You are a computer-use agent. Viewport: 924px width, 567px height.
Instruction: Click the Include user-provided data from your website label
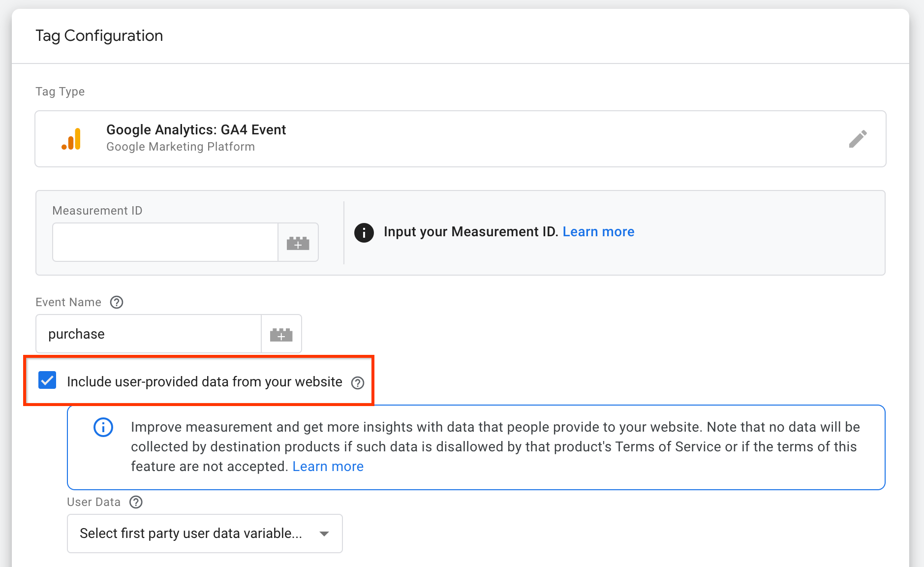click(x=205, y=382)
